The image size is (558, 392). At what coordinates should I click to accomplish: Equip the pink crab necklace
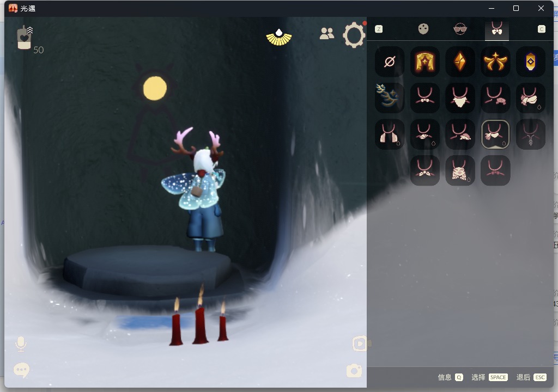(x=495, y=98)
